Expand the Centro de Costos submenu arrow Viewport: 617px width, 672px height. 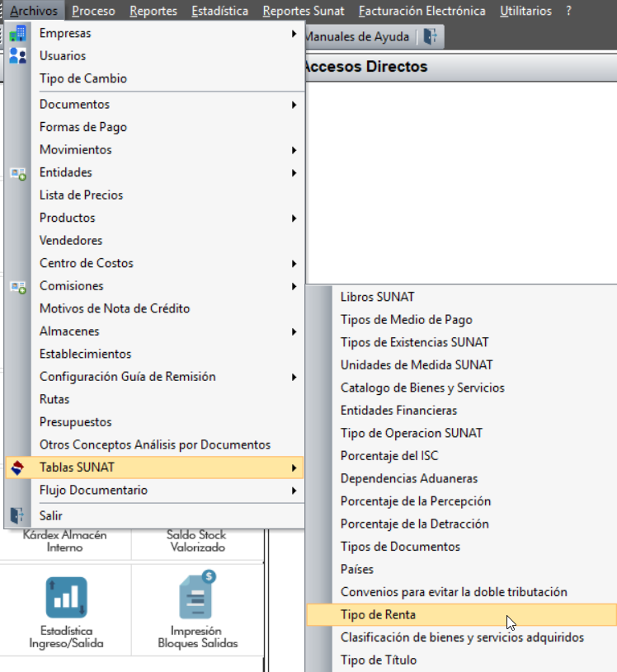[294, 264]
